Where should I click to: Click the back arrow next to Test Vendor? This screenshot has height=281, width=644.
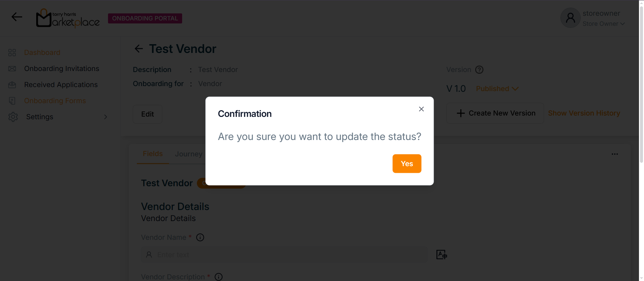tap(139, 49)
